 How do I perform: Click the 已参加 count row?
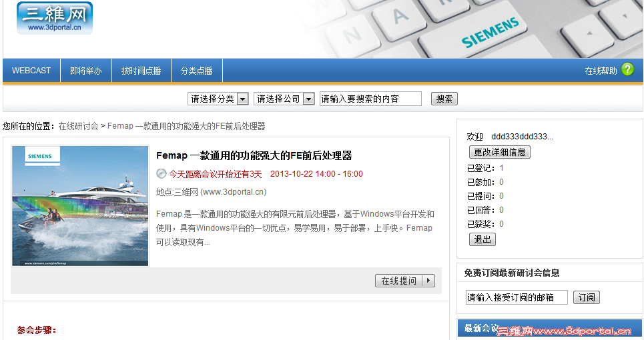(485, 182)
